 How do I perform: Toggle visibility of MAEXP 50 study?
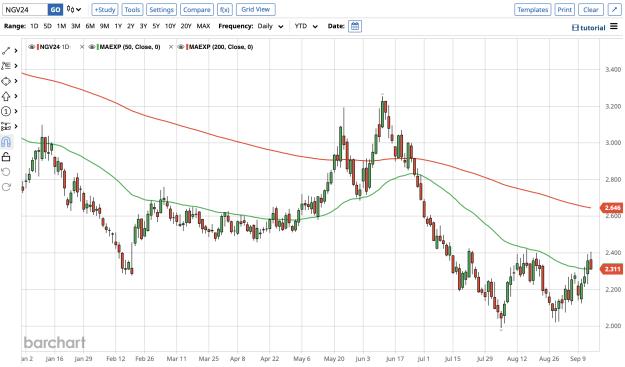pos(92,47)
